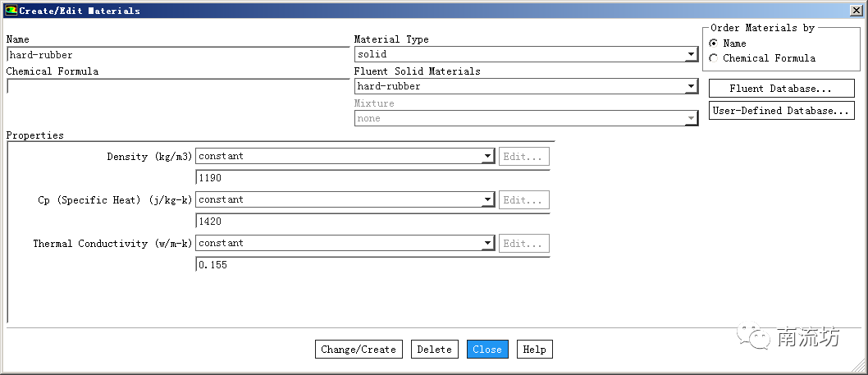Select Name ordering radio button
Image resolution: width=868 pixels, height=375 pixels.
(x=714, y=43)
